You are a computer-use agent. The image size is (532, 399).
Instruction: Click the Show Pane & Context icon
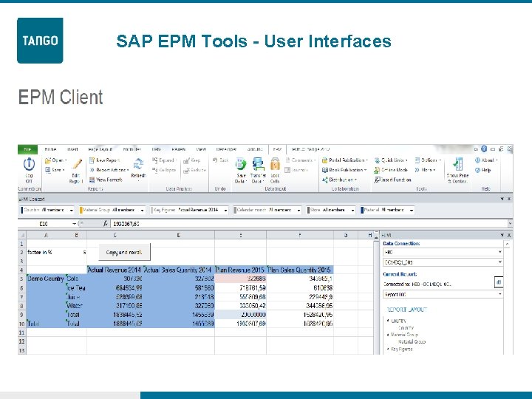click(457, 164)
